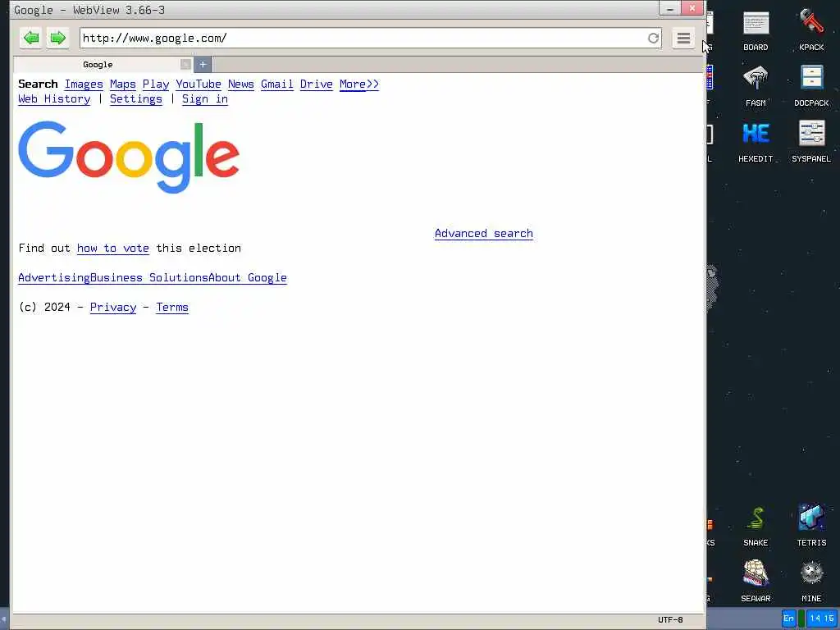Minimize the WebView window
840x630 pixels.
669,8
